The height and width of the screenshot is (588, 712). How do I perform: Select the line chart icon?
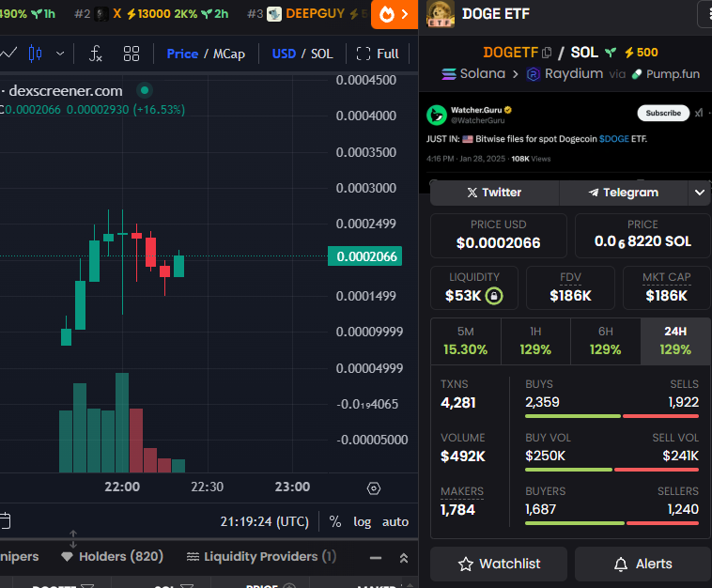8,54
